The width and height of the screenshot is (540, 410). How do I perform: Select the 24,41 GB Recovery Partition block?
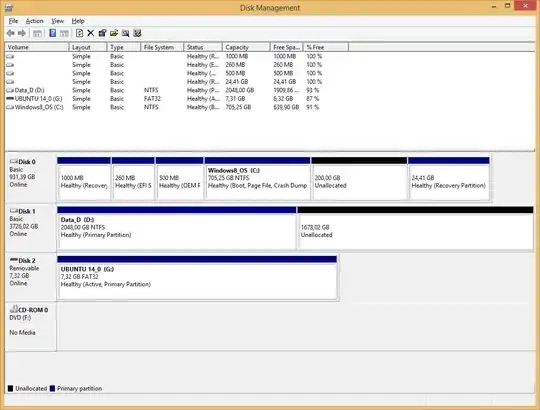(x=449, y=178)
